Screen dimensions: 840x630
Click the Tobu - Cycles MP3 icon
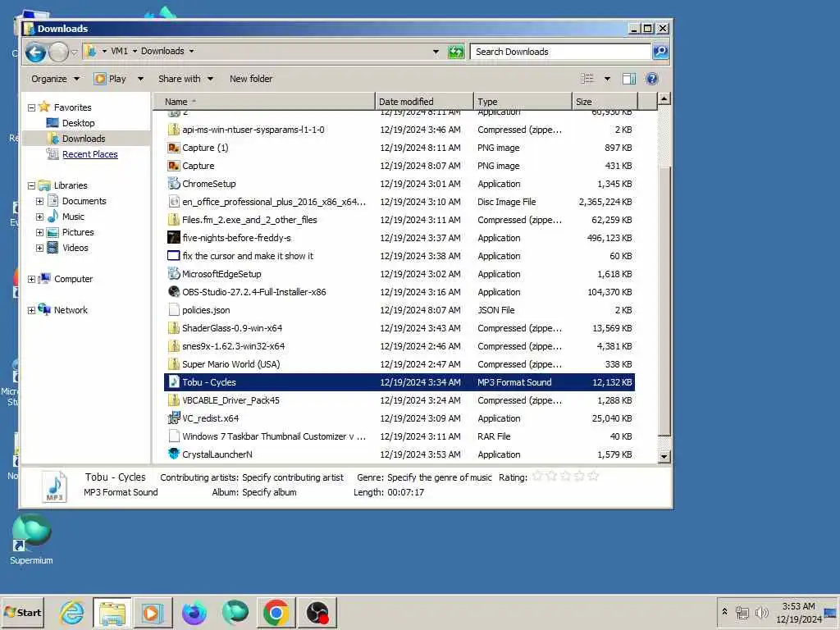tap(174, 382)
